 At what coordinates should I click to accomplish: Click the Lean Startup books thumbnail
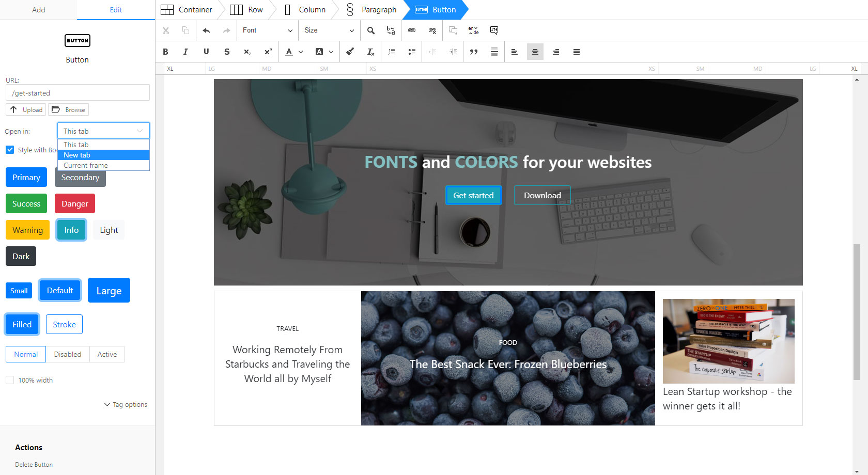coord(729,341)
